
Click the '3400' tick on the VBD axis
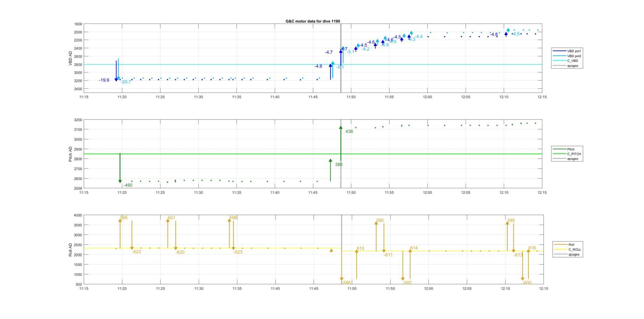[x=77, y=89]
